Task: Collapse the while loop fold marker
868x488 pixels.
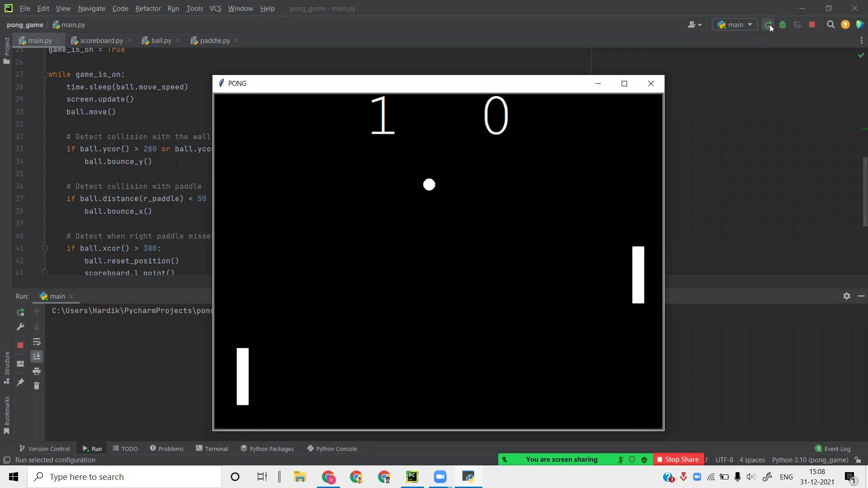Action: pos(45,75)
